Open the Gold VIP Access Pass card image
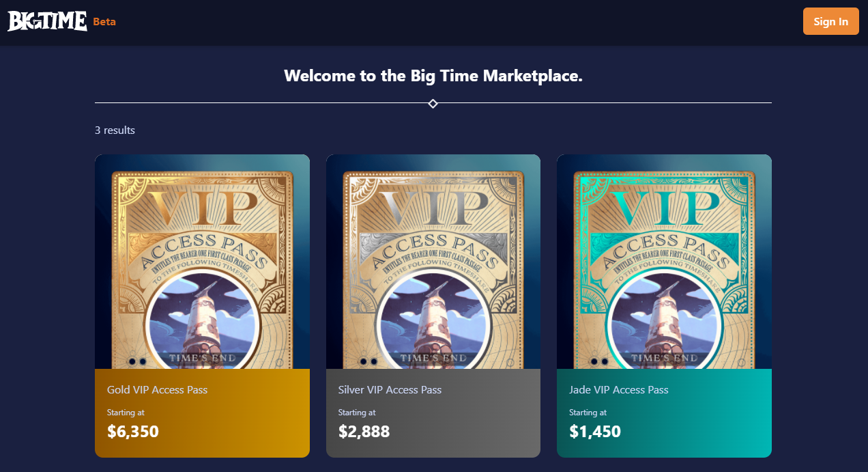The image size is (868, 472). pos(202,262)
